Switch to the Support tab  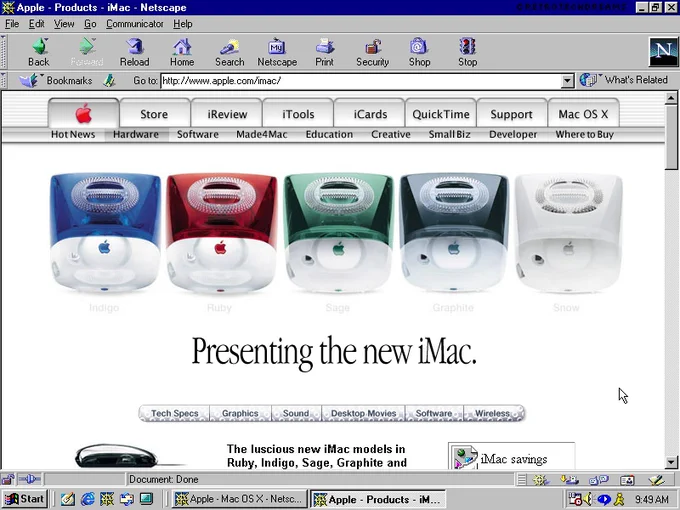511,114
